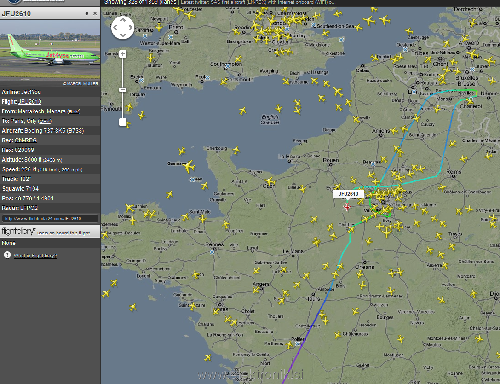Open the JFJ2610 flight number link

tap(30, 101)
